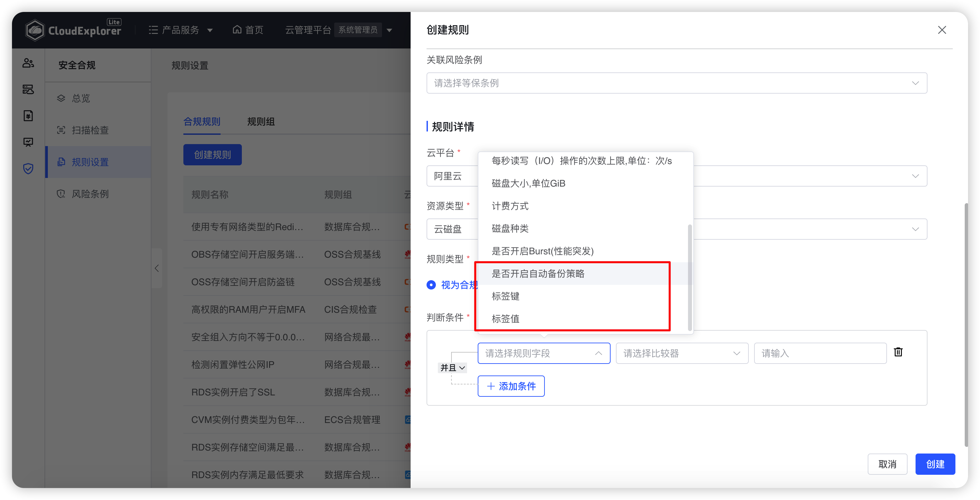Viewport: 980px width, 500px height.
Task: Choose 标签键 option
Action: pos(585,296)
